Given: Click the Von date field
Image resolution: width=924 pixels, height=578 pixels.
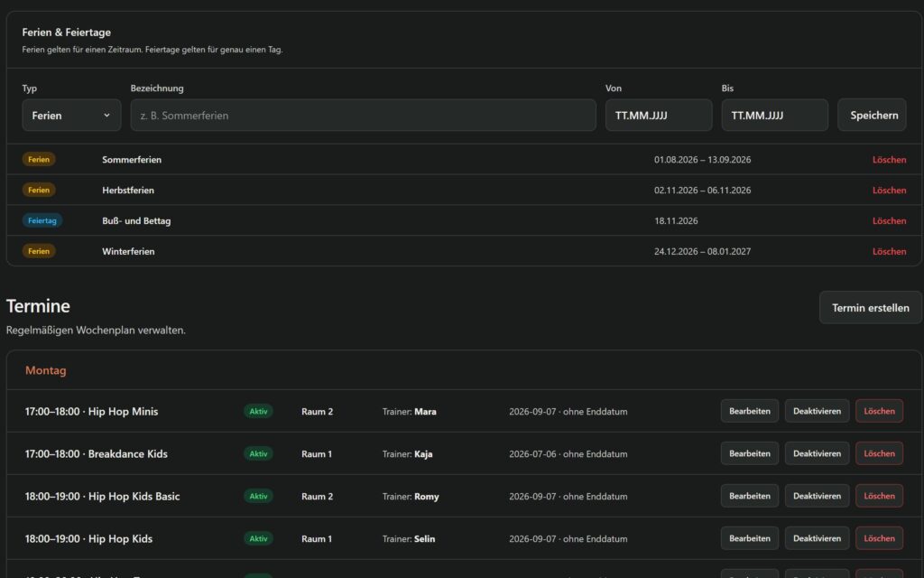Looking at the screenshot, I should click(x=658, y=115).
